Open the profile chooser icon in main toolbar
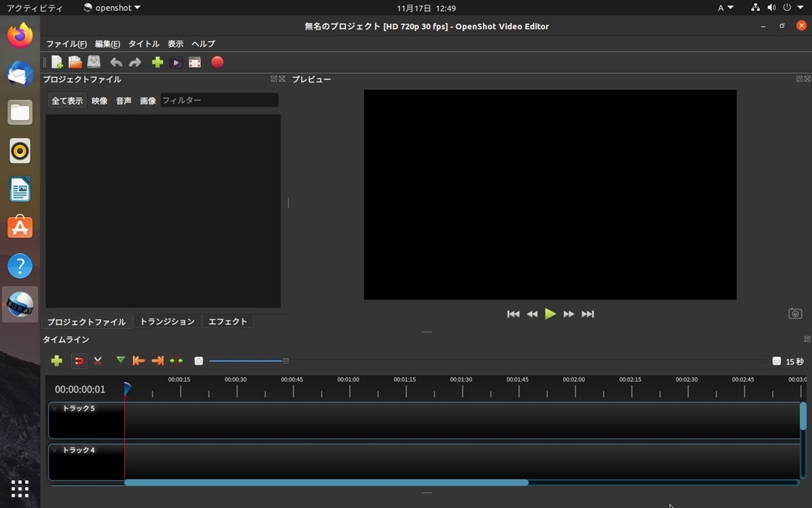The height and width of the screenshot is (508, 812). (176, 62)
